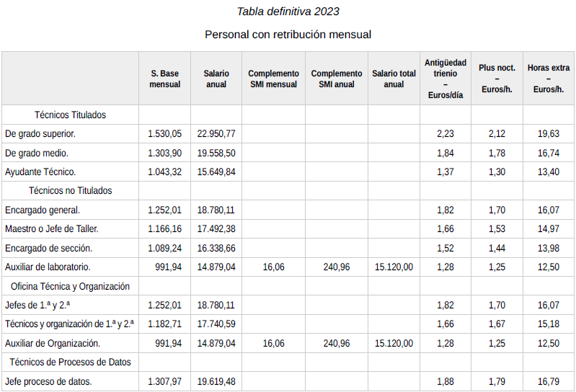576x392 pixels.
Task: Select the "Maestro o Jefe de Taller." row
Action: pos(52,228)
